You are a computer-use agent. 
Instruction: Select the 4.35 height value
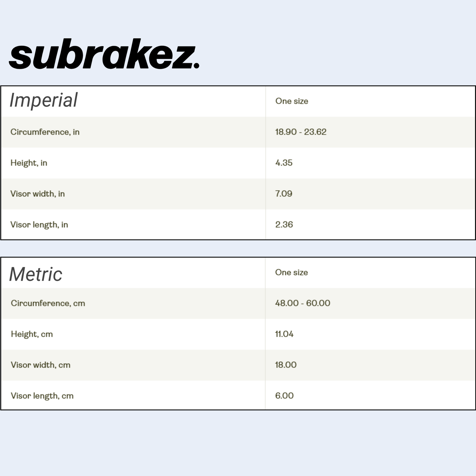coord(284,163)
